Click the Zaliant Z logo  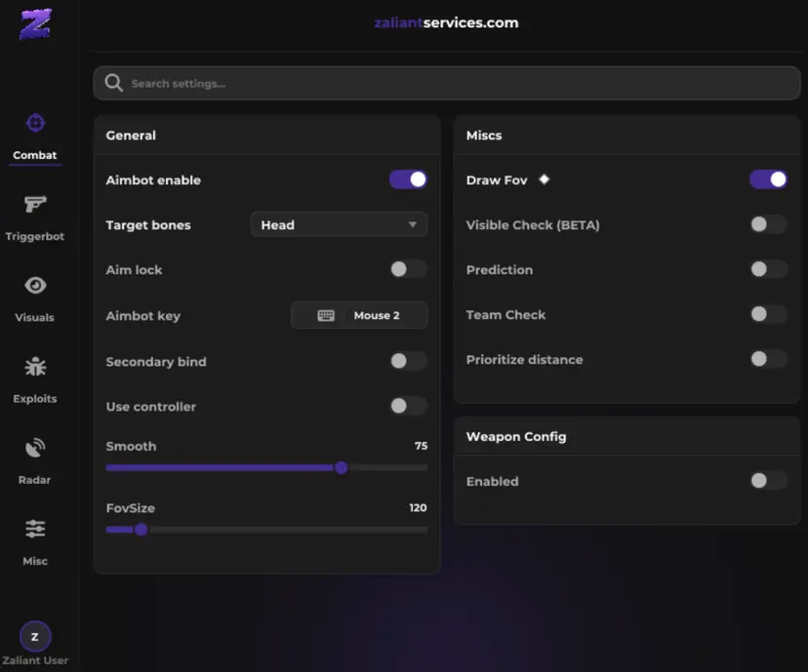point(35,23)
